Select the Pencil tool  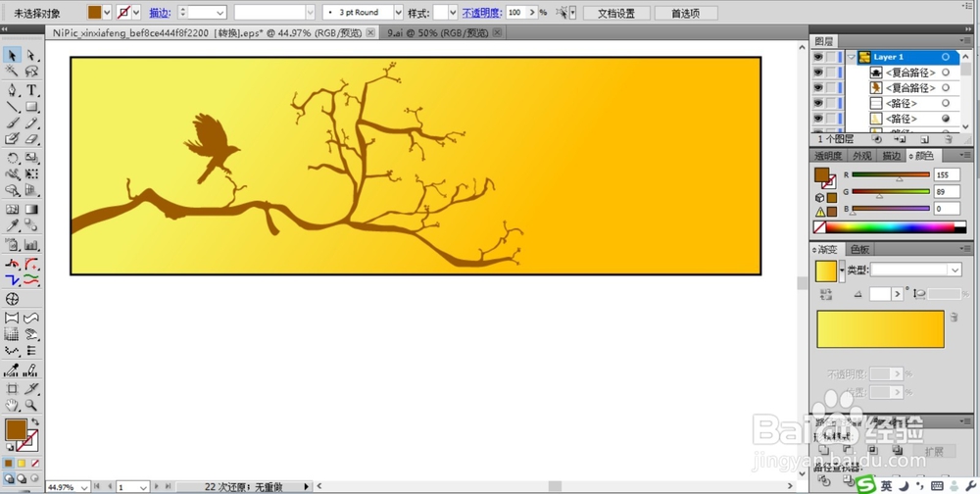[x=30, y=123]
